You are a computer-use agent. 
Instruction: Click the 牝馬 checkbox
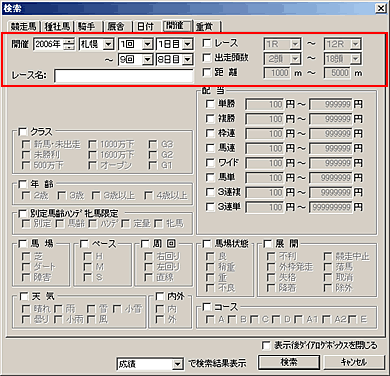(x=158, y=223)
